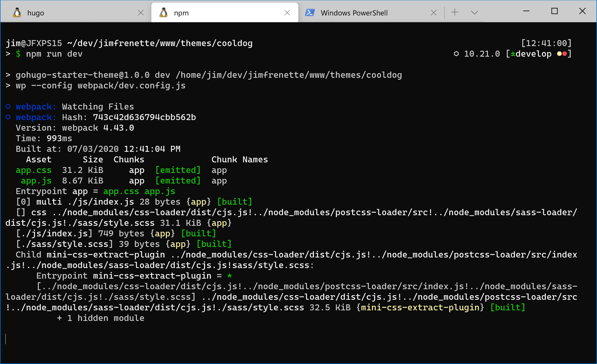Click the '993ms' time value
The height and width of the screenshot is (364, 597).
click(59, 138)
